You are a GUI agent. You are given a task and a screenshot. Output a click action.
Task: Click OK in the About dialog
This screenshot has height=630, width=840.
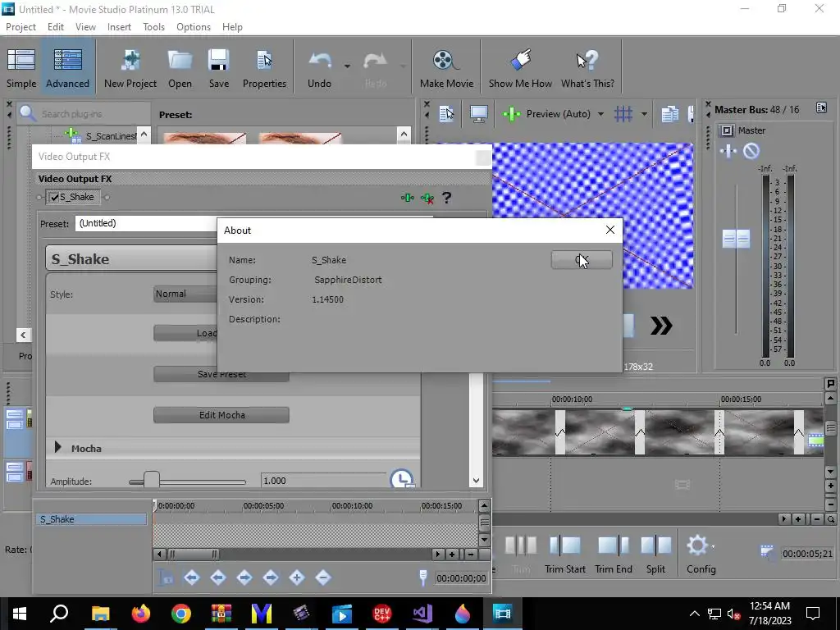click(582, 260)
